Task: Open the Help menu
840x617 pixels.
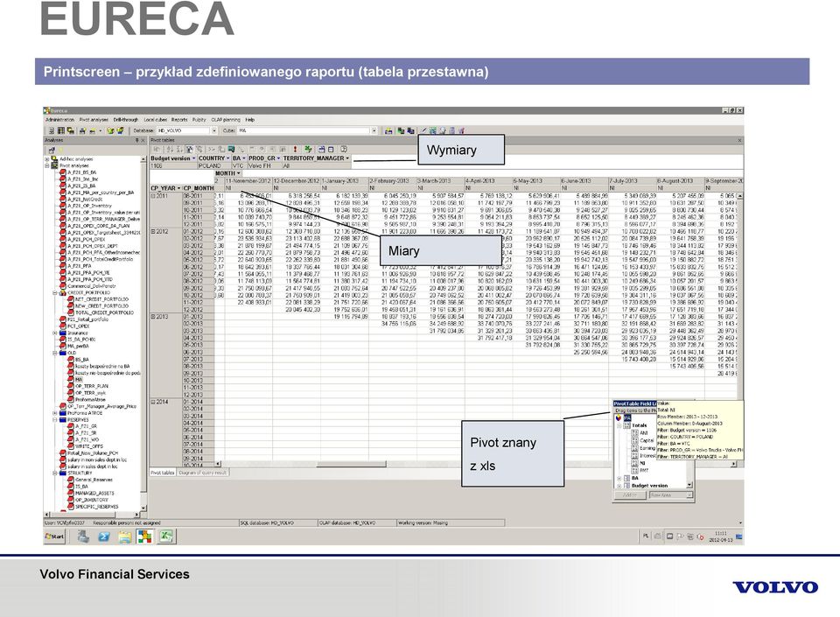Action: click(249, 120)
